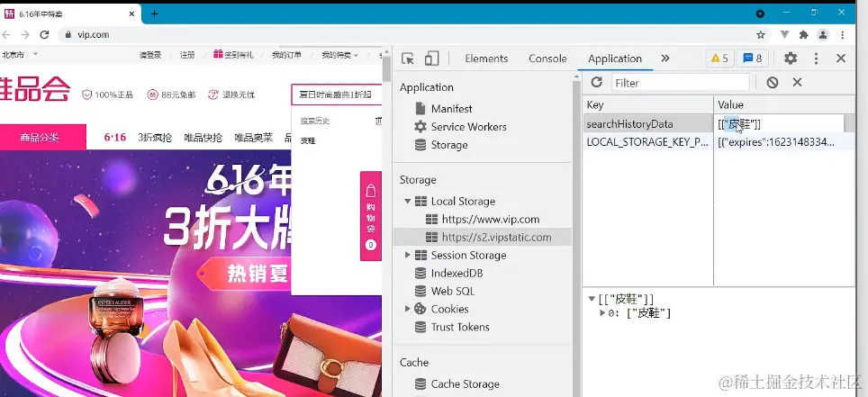Open the Elements panel tab
This screenshot has width=868, height=397.
pos(486,59)
